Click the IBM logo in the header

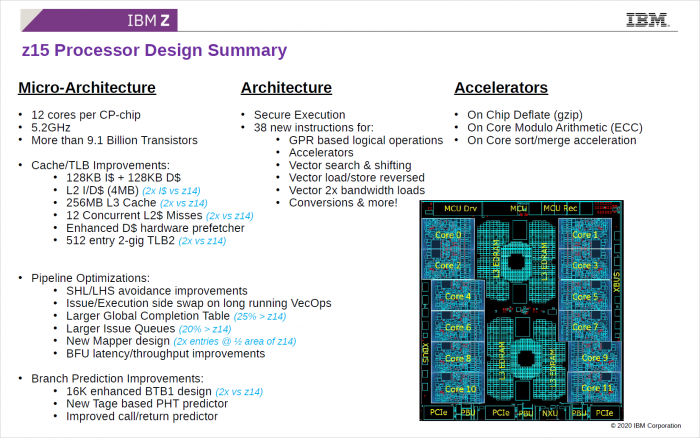648,20
